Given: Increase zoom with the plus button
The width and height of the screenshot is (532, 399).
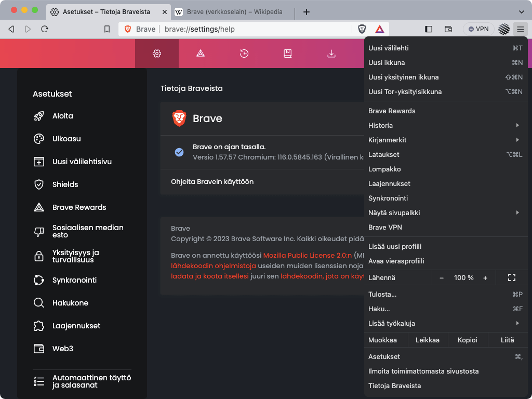Looking at the screenshot, I should pyautogui.click(x=485, y=278).
